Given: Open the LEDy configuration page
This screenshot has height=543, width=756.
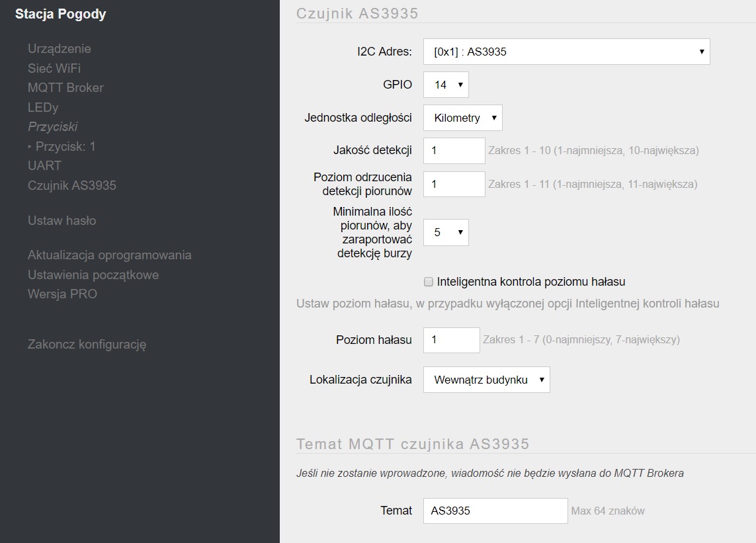Looking at the screenshot, I should click(43, 108).
